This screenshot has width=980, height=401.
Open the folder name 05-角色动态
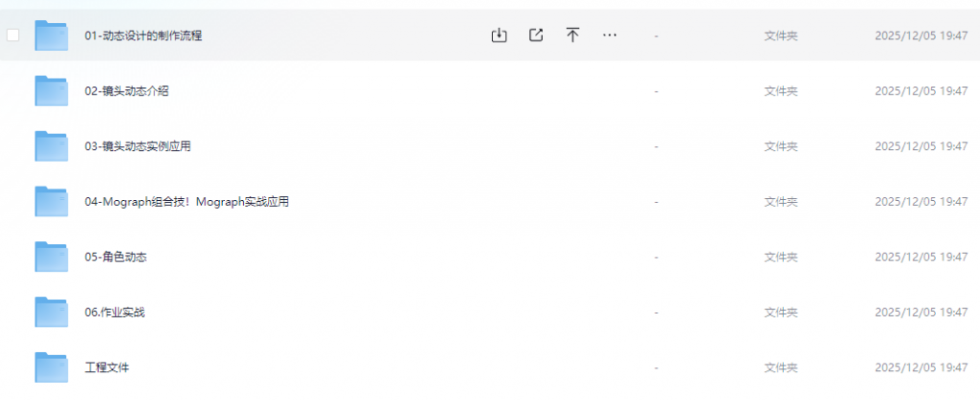click(x=115, y=257)
